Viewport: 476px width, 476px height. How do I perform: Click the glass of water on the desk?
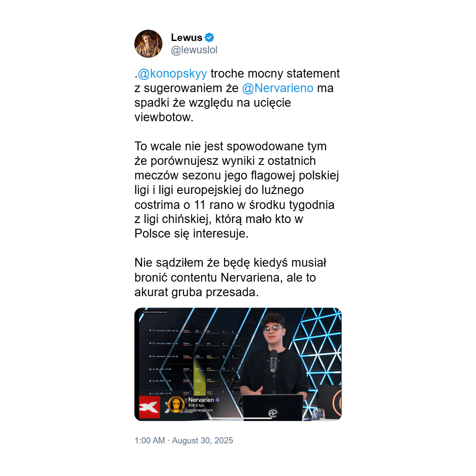[319, 413]
